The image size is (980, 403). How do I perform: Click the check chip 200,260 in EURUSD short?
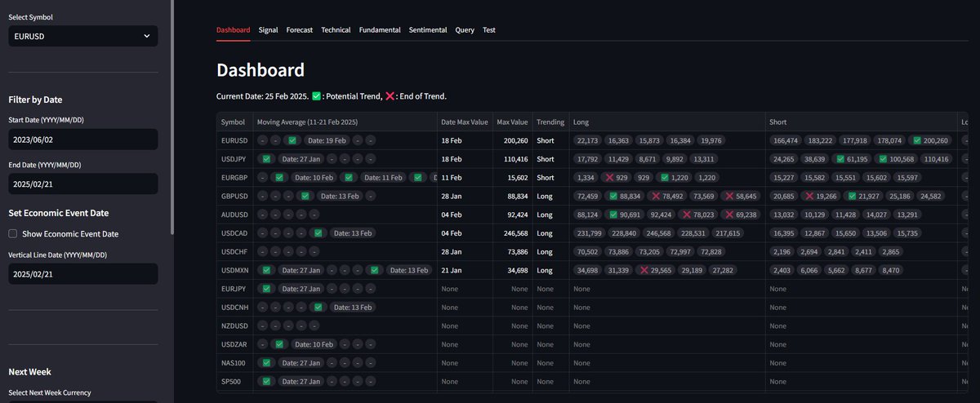pos(929,140)
